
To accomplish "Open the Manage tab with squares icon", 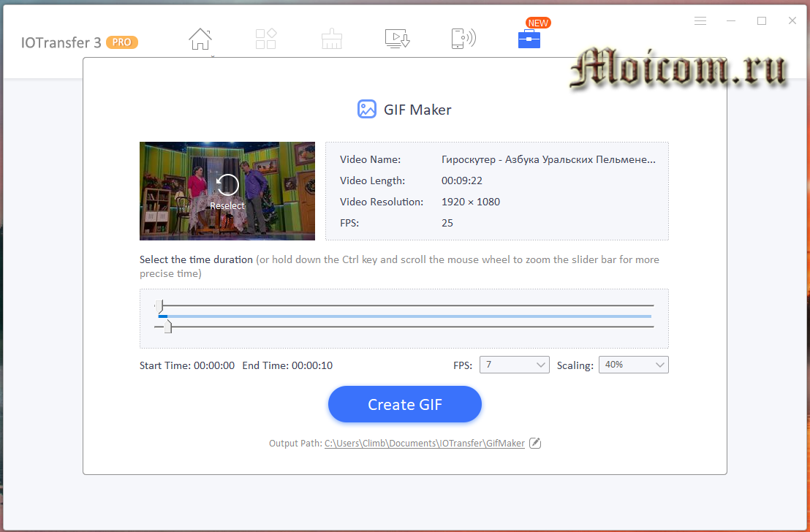I will coord(265,39).
